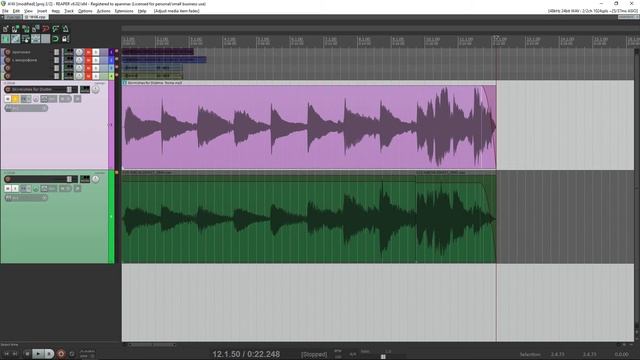Open the View menu

pyautogui.click(x=28, y=11)
